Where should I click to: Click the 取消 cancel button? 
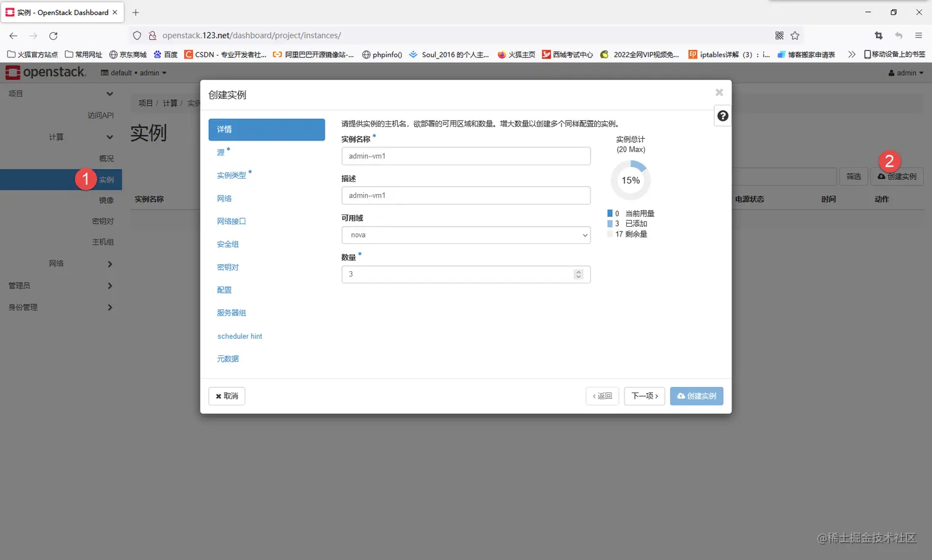(227, 396)
